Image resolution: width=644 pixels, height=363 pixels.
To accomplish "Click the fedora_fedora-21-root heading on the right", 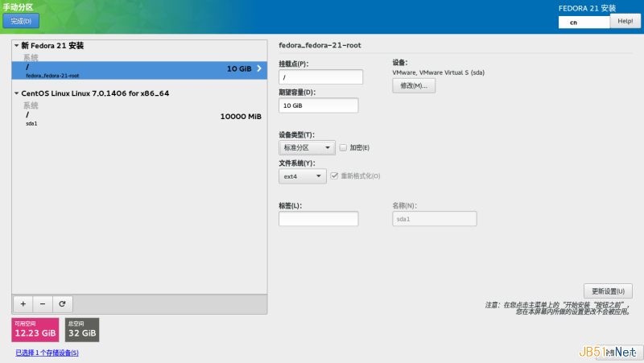I will click(320, 45).
